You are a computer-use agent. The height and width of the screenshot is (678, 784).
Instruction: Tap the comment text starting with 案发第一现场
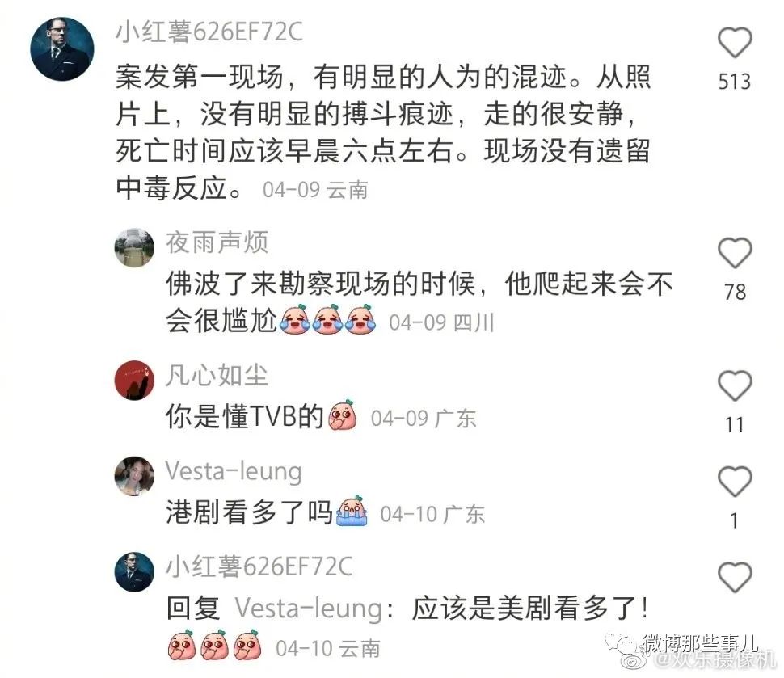click(x=383, y=132)
